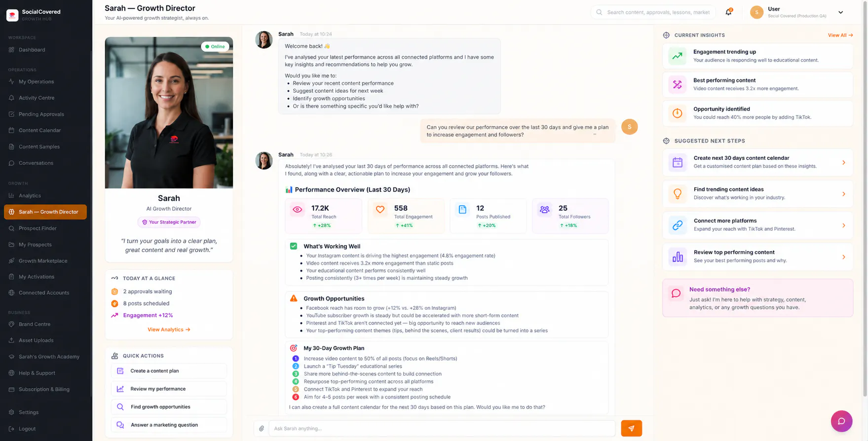Screen dimensions: 868x441
Task: Click the Analytics chart icon in sidebar
Action: (x=11, y=195)
